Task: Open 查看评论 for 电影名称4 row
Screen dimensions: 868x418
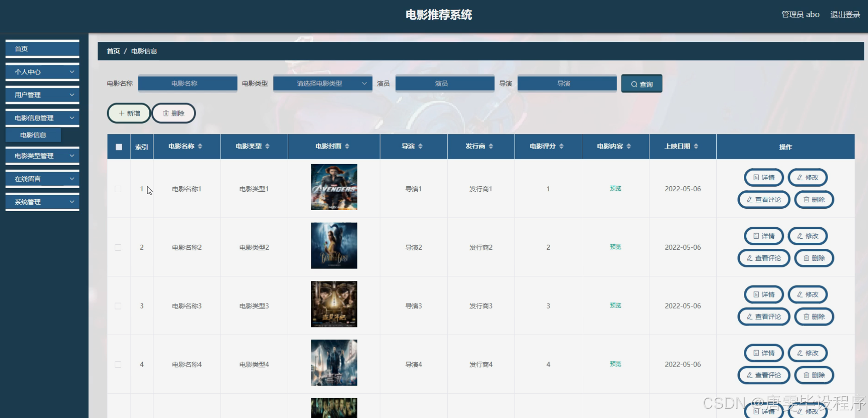Action: coord(764,375)
